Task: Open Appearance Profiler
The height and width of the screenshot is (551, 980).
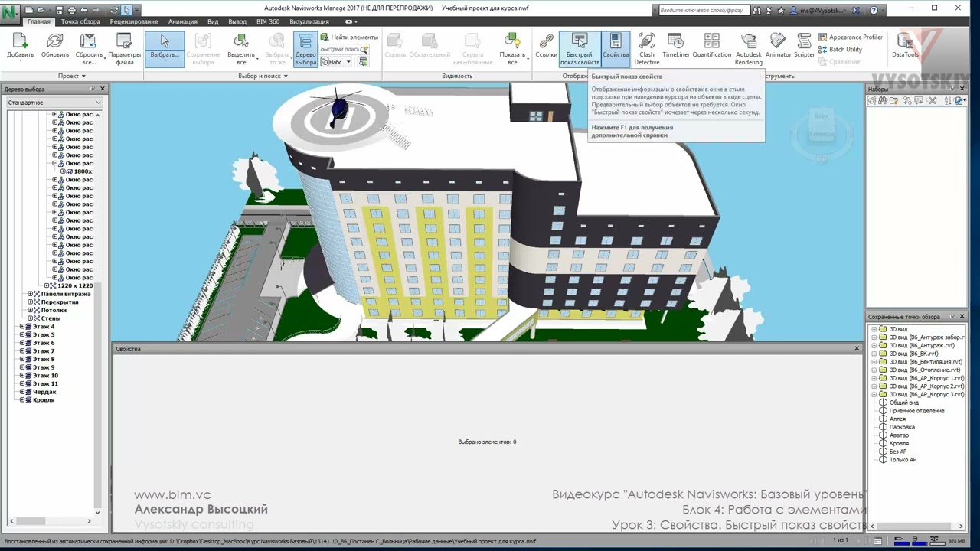Action: [850, 37]
